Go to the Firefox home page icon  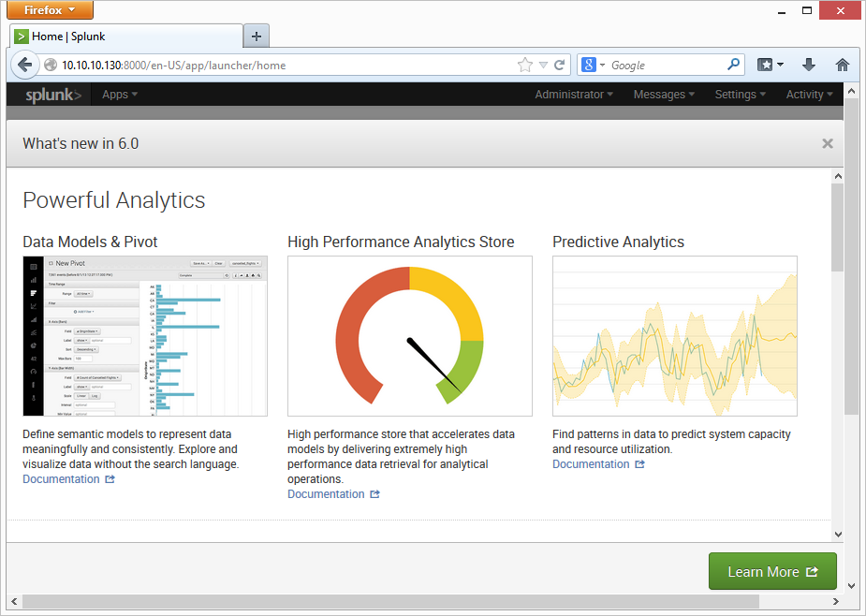coord(843,65)
